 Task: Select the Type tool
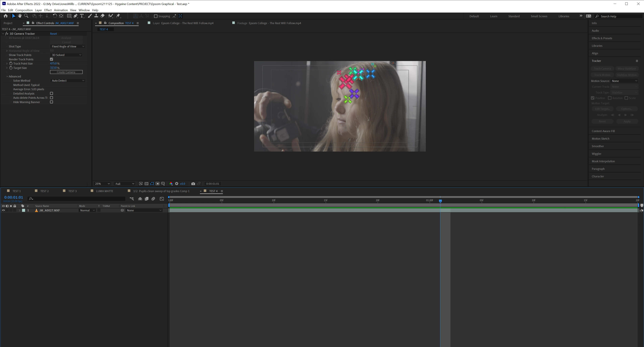[x=82, y=16]
